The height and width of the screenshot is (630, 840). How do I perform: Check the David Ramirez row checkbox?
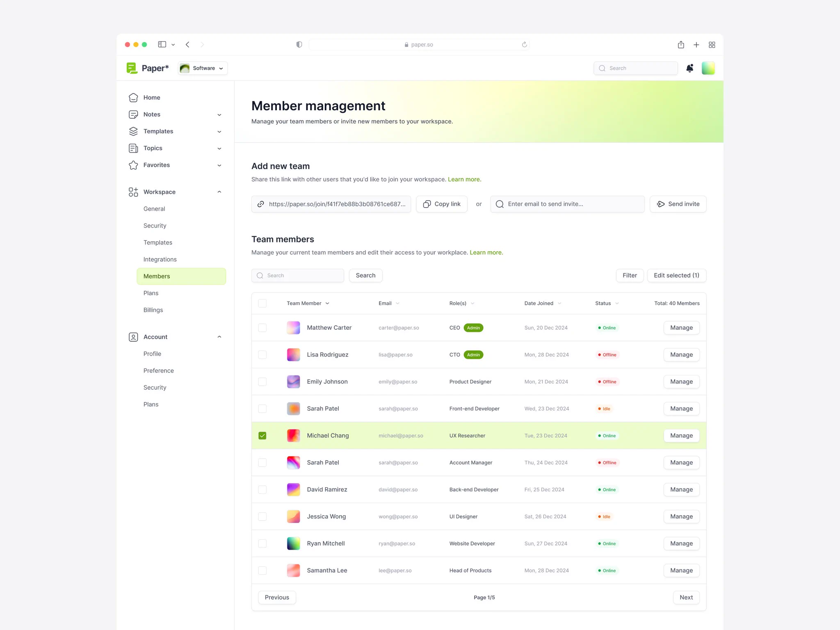point(262,489)
